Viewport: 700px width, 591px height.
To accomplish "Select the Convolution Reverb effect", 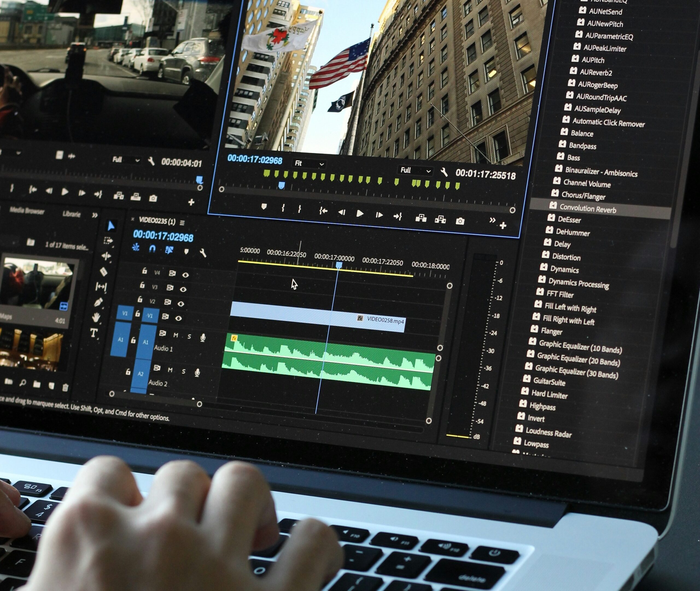I will coord(588,209).
